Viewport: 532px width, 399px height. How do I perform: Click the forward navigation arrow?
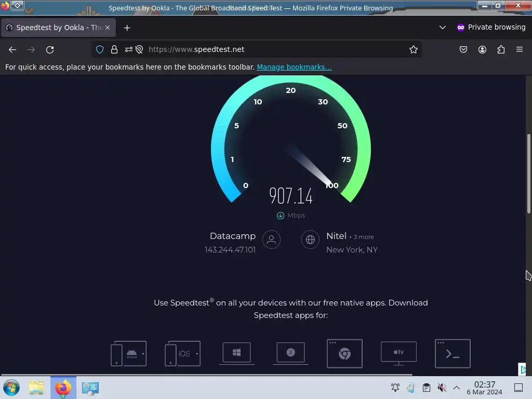[31, 49]
